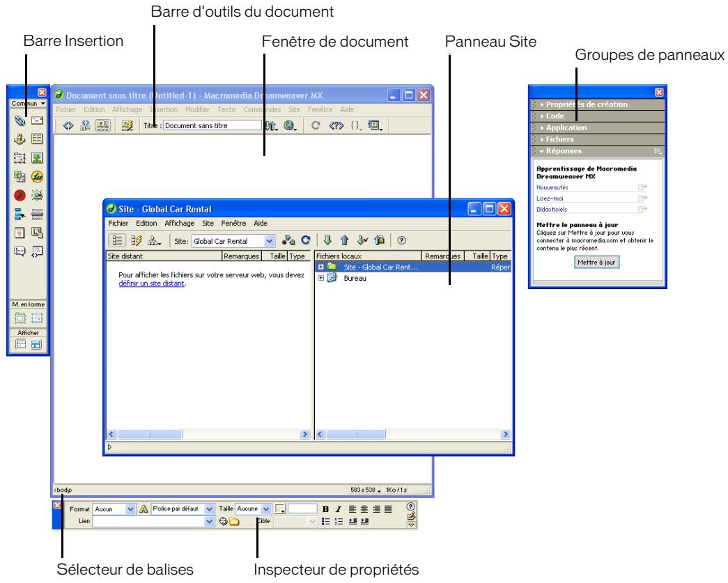Insert a Hyperlink from the Insert bar

20,121
